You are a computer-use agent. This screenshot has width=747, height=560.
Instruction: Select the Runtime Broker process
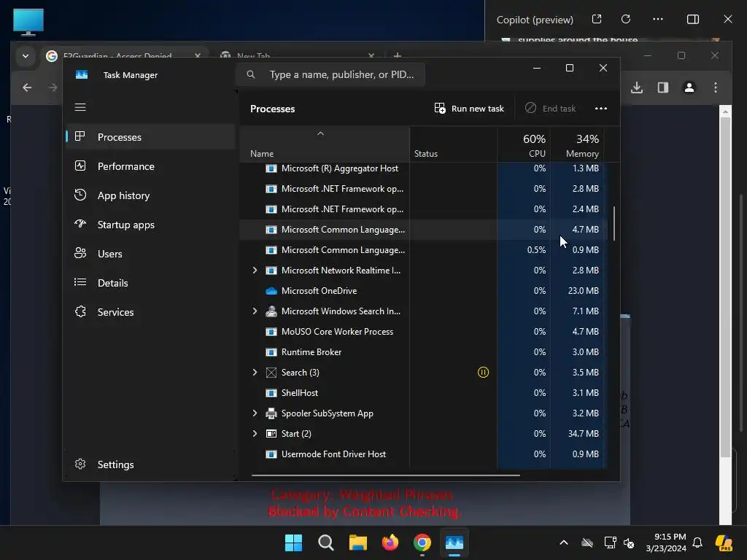click(x=422, y=352)
